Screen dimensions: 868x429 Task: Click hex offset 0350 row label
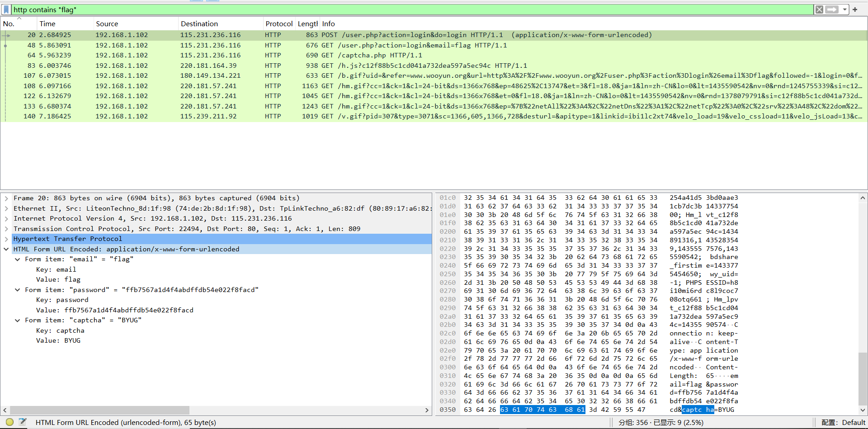[x=448, y=410]
